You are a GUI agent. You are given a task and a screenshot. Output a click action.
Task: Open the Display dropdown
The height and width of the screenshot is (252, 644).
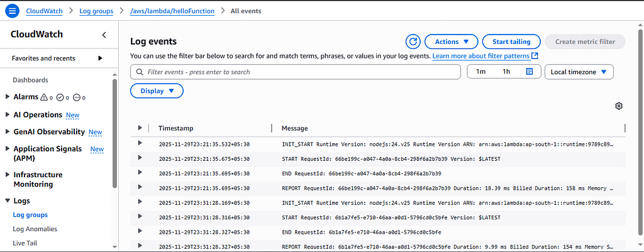pyautogui.click(x=157, y=91)
